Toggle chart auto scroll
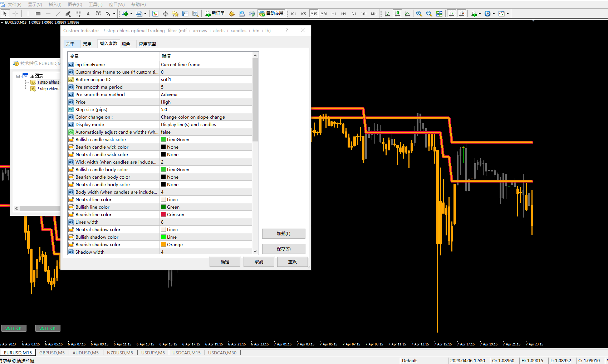This screenshot has width=608, height=364. click(x=452, y=14)
